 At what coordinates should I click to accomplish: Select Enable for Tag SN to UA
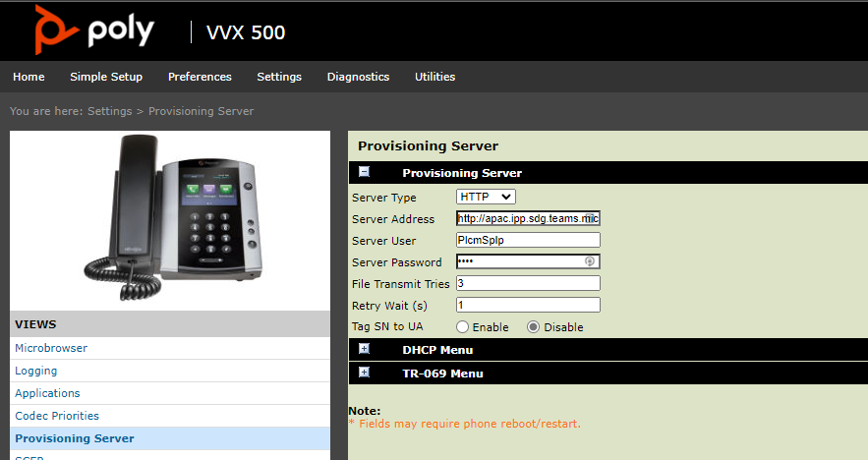coord(462,327)
